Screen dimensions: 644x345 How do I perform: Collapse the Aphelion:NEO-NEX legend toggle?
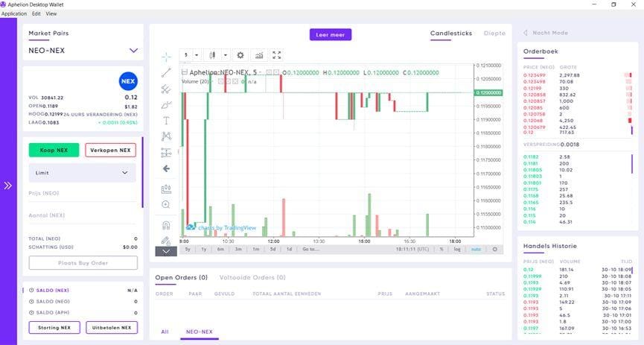click(185, 72)
